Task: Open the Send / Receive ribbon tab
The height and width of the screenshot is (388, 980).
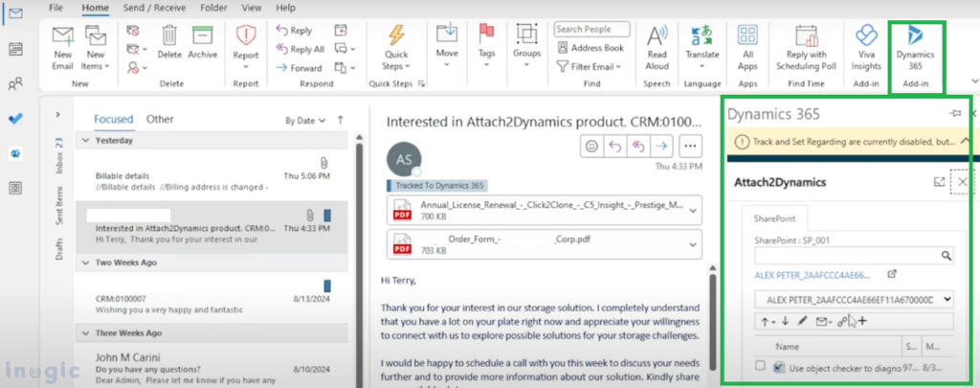Action: (152, 8)
